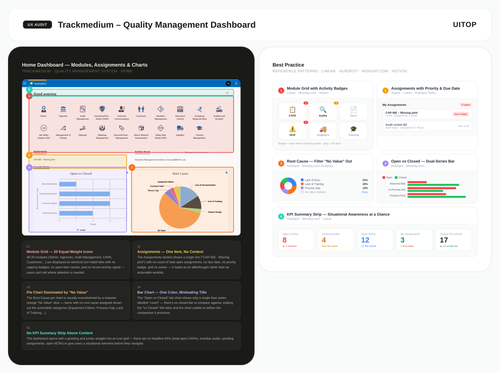Click the Show link beside No Value

click(x=365, y=192)
